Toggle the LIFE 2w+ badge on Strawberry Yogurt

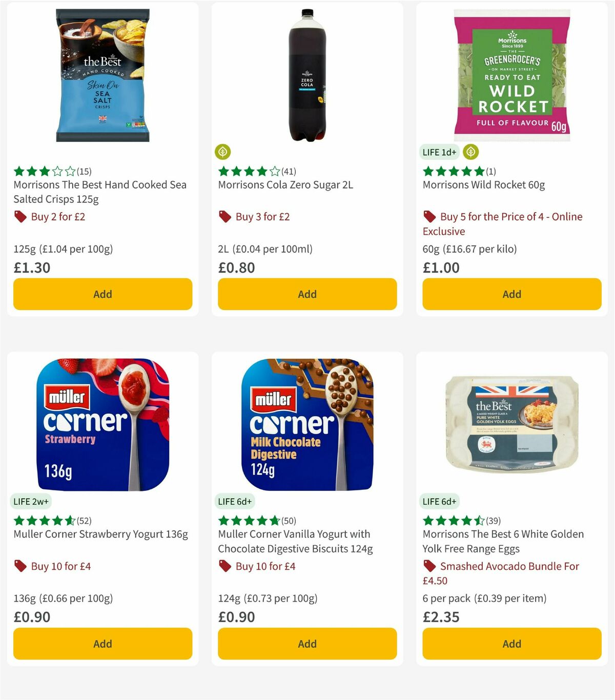click(x=31, y=502)
